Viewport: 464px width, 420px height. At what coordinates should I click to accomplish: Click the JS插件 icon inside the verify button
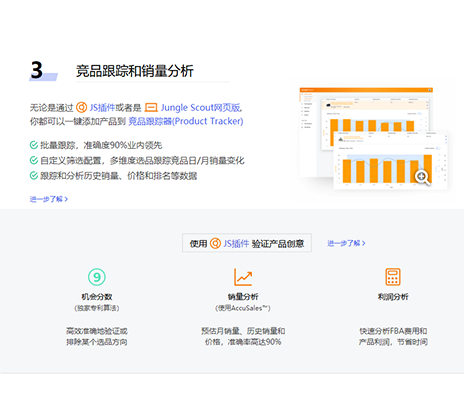(215, 243)
